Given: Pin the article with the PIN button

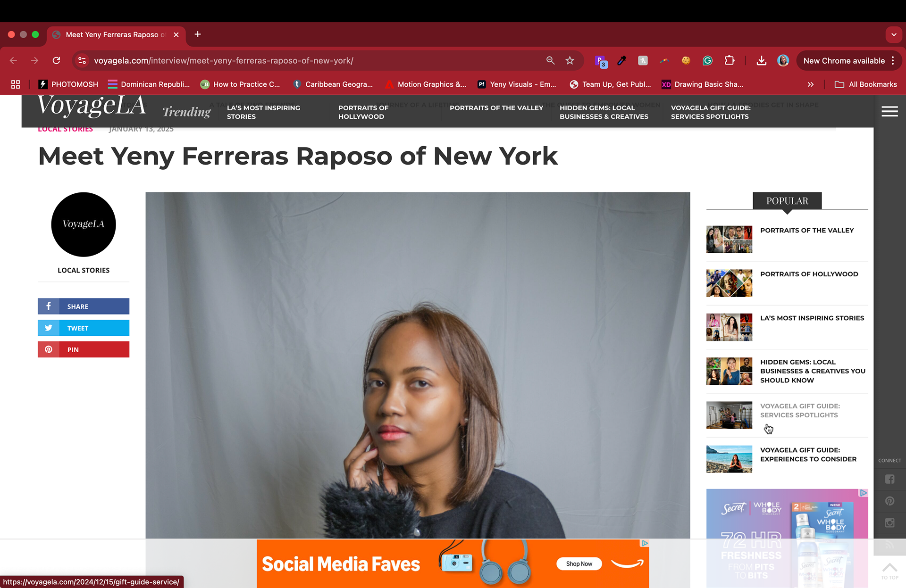Looking at the screenshot, I should tap(84, 350).
